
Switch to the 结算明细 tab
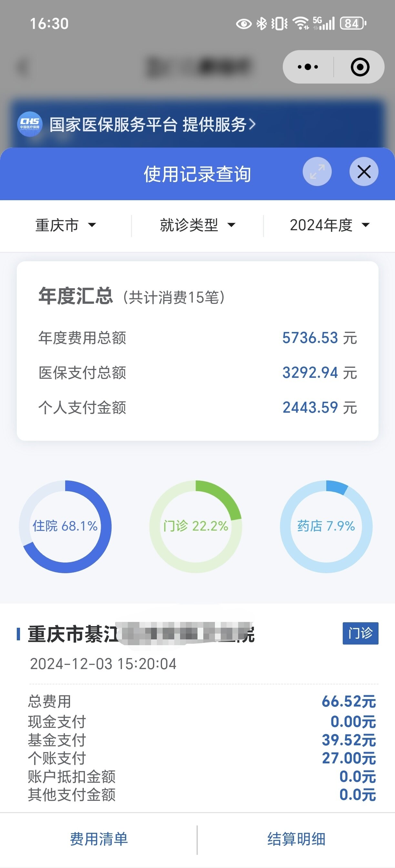click(296, 839)
